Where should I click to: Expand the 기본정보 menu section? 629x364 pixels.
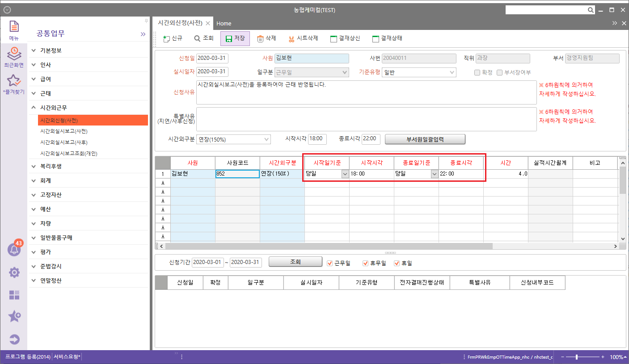coord(88,50)
